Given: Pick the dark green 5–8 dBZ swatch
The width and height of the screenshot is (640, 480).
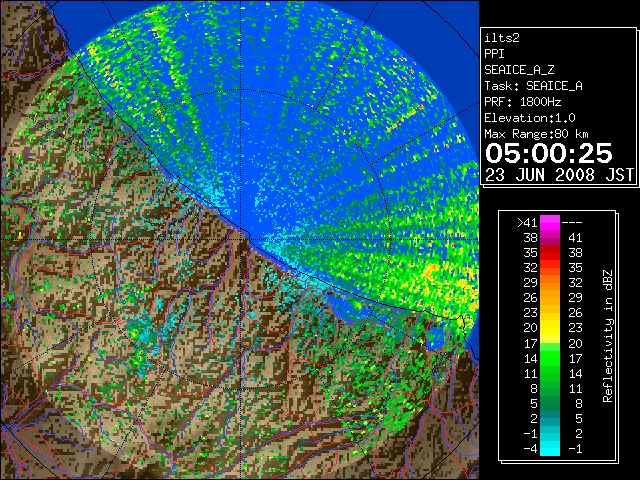Looking at the screenshot, I should click(x=550, y=403).
